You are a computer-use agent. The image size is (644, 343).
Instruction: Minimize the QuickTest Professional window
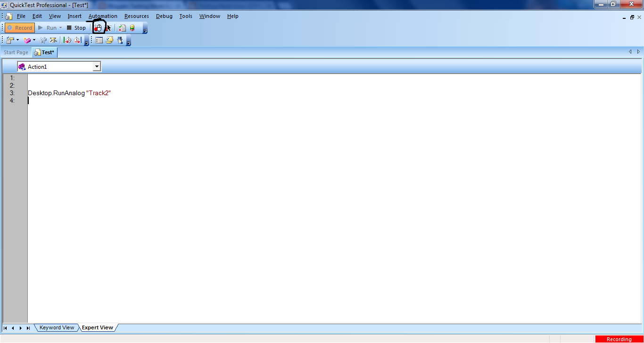click(602, 4)
